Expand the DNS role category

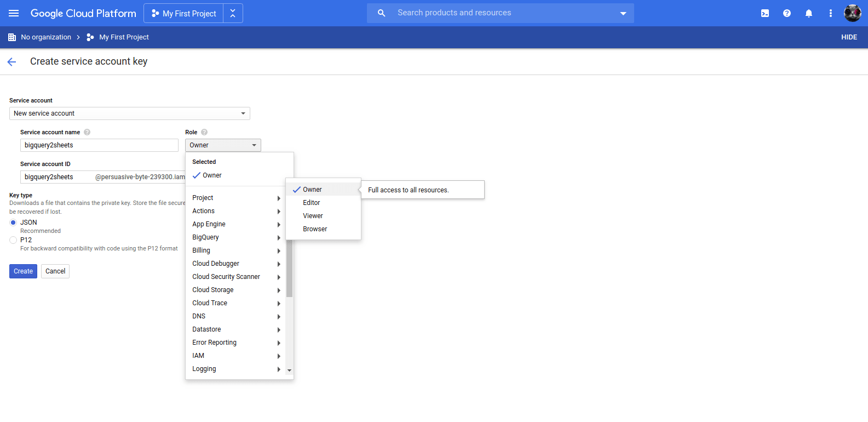pos(236,316)
